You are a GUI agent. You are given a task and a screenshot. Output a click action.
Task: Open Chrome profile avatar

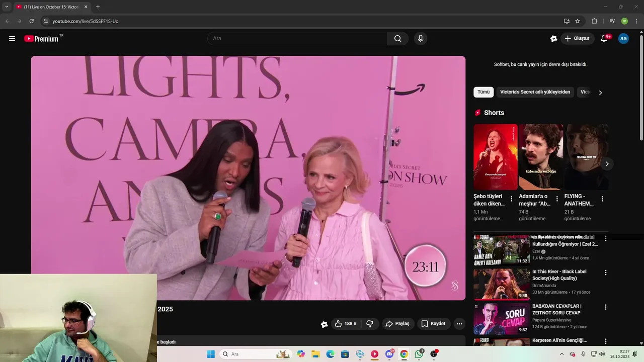[x=624, y=21]
